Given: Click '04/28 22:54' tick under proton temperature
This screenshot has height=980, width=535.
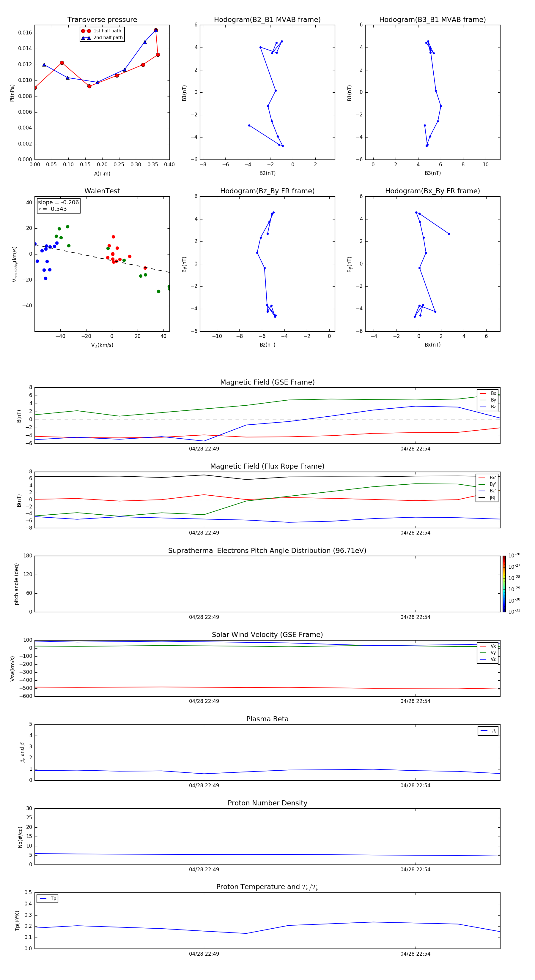Looking at the screenshot, I should click(416, 954).
